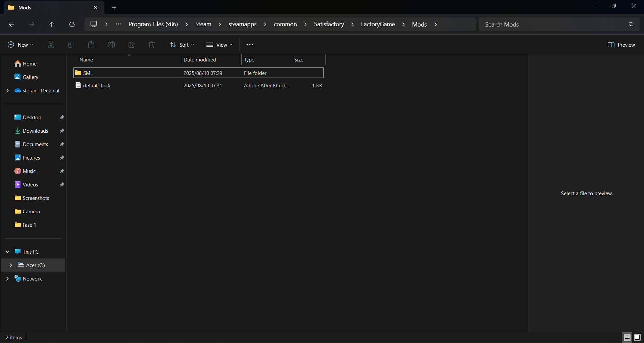644x343 pixels.
Task: Open the Sort dropdown menu
Action: pos(182,45)
